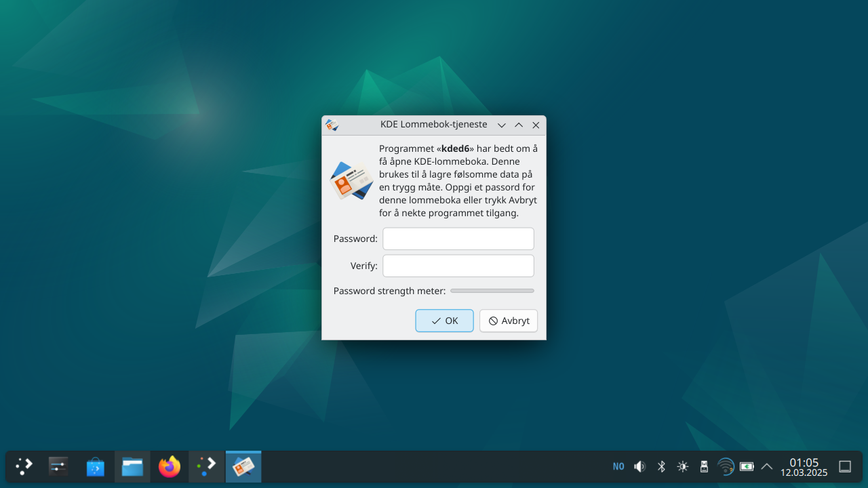This screenshot has height=488, width=868.
Task: Focus the Password input field
Action: tap(458, 239)
